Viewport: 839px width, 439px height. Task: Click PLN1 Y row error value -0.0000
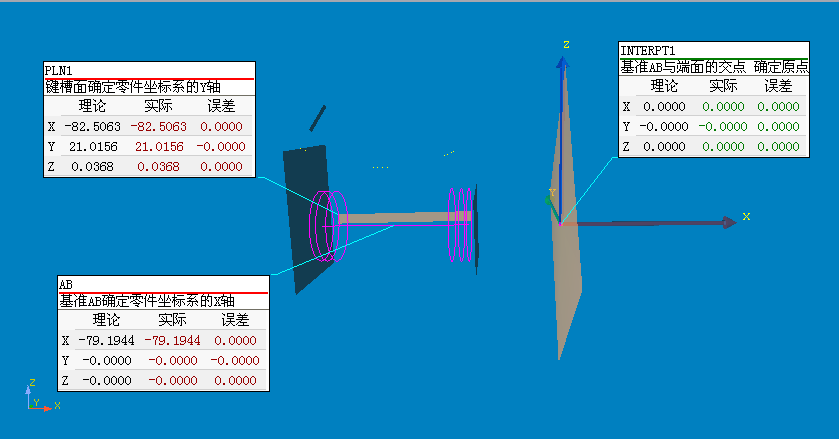click(x=220, y=147)
